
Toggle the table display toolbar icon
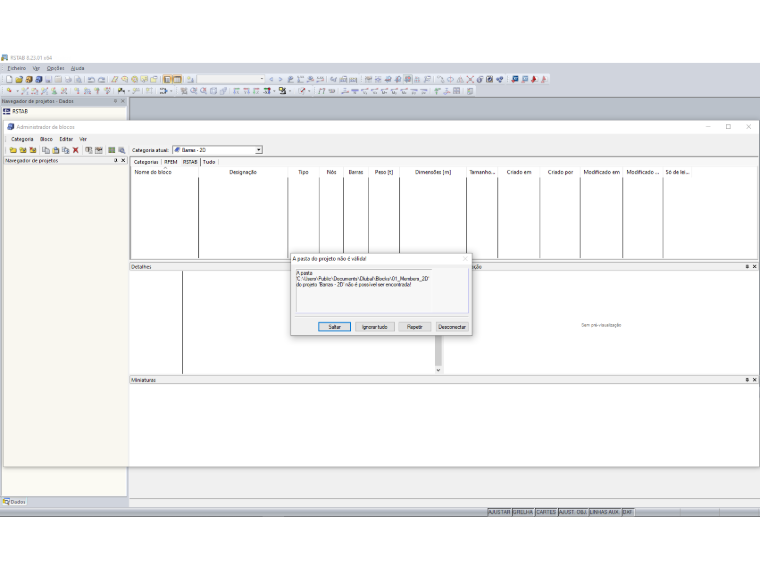[x=177, y=79]
